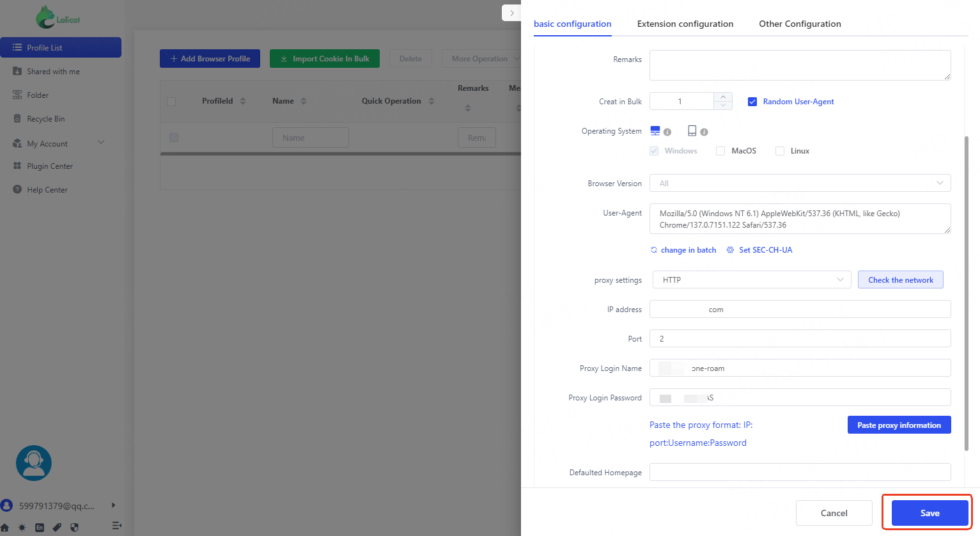The image size is (980, 536).
Task: Check the MacOS checkbox
Action: (x=720, y=151)
